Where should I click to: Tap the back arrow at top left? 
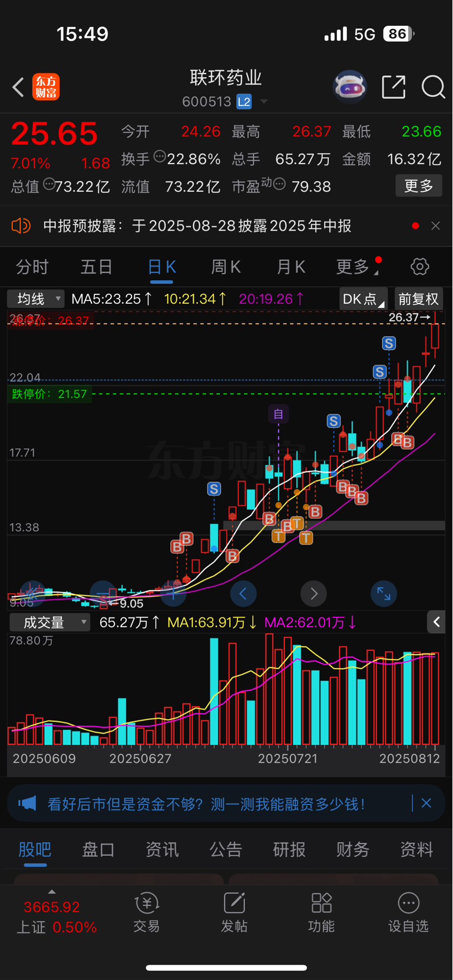tap(18, 88)
